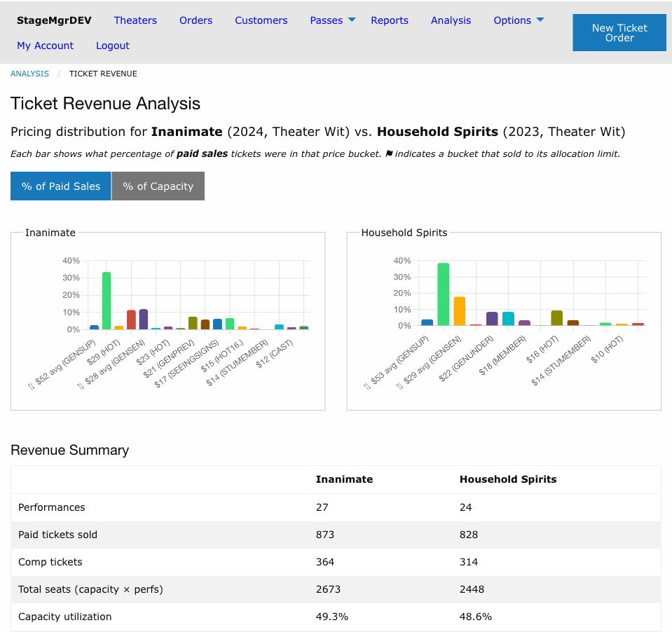Screen dimensions: 672x632
Task: Open the My Account link
Action: pyautogui.click(x=45, y=46)
